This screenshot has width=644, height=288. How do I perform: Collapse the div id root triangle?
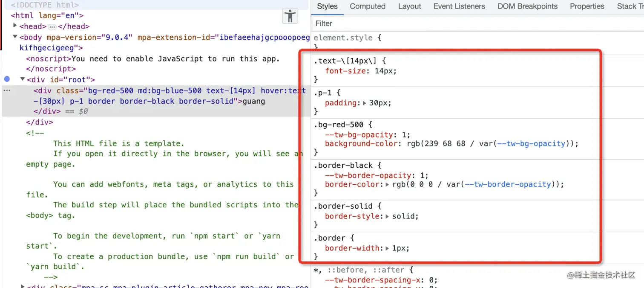pos(23,79)
